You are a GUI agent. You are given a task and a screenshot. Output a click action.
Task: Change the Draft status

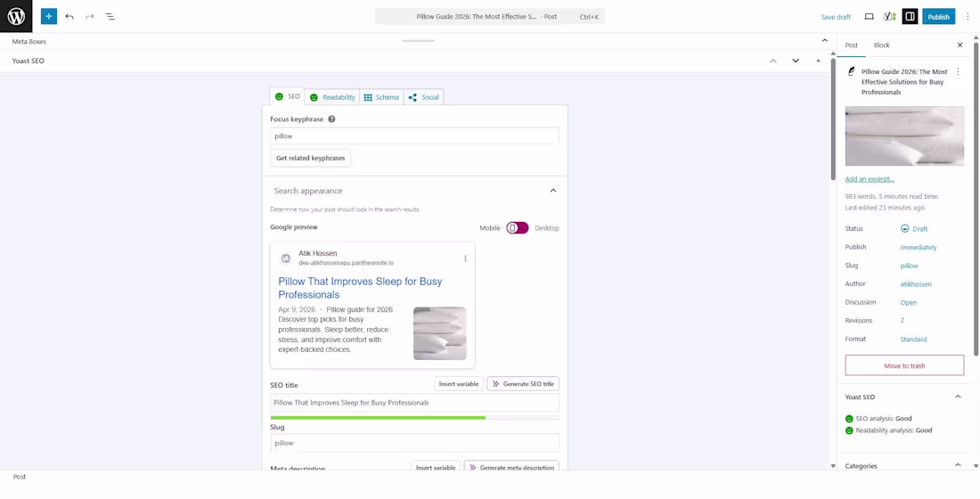point(914,229)
